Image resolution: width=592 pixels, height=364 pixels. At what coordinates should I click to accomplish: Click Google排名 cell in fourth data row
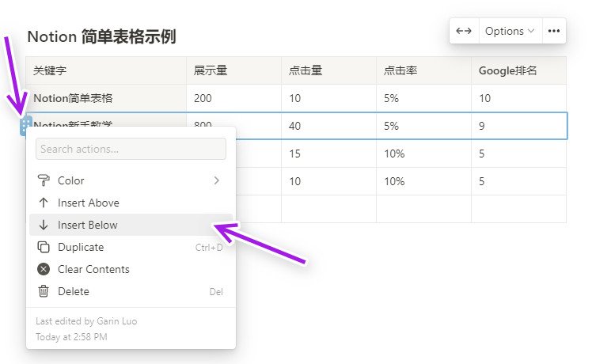pyautogui.click(x=519, y=181)
